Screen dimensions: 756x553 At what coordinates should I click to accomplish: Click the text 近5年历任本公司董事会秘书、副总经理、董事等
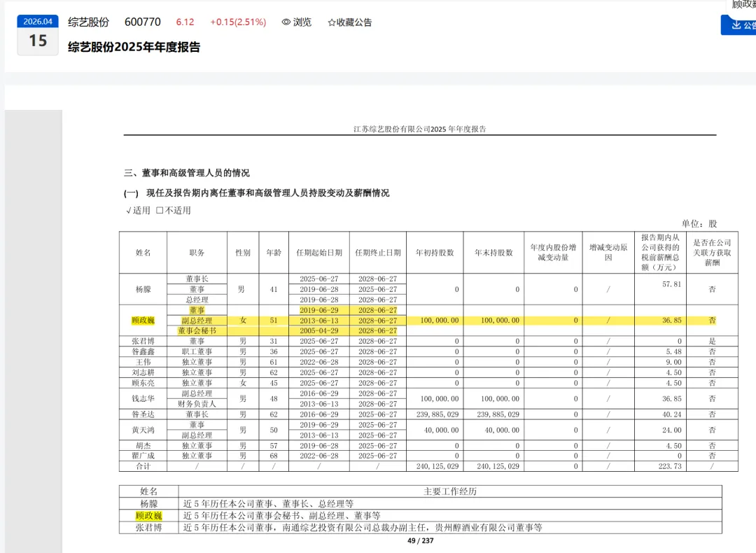pyautogui.click(x=282, y=516)
